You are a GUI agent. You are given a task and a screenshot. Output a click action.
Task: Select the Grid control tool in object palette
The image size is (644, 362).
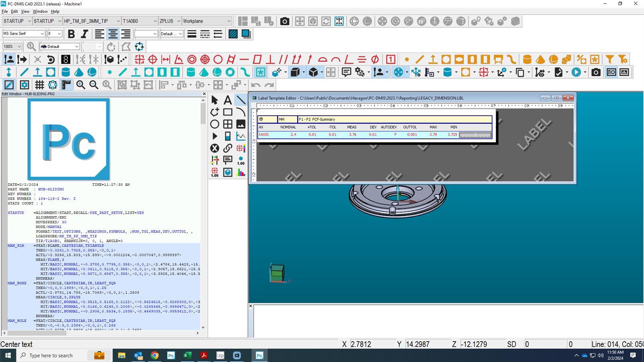click(x=228, y=124)
